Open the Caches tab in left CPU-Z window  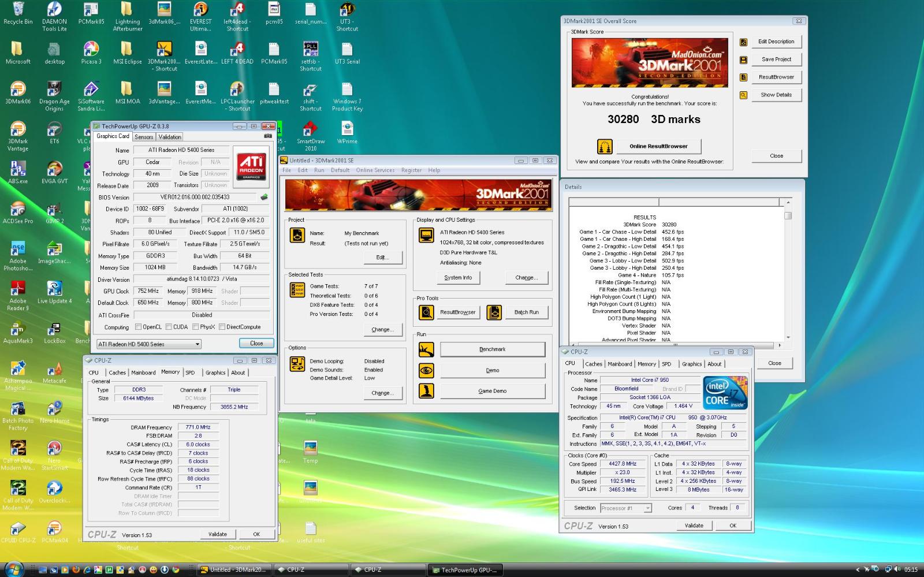click(117, 373)
